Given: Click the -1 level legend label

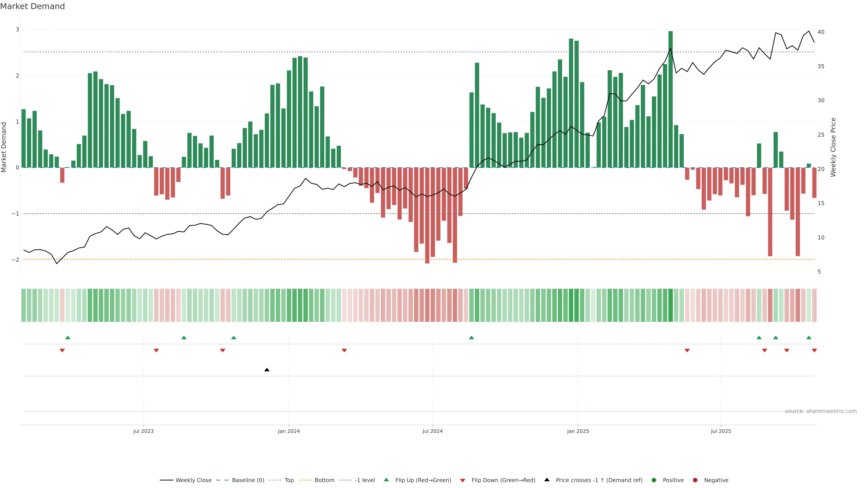Looking at the screenshot, I should [x=365, y=480].
